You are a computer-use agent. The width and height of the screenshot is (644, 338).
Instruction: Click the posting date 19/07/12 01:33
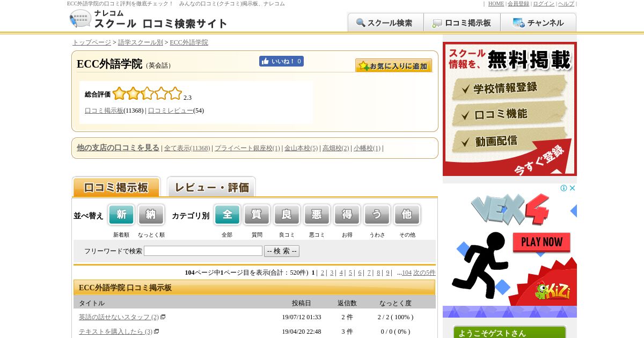(x=302, y=317)
